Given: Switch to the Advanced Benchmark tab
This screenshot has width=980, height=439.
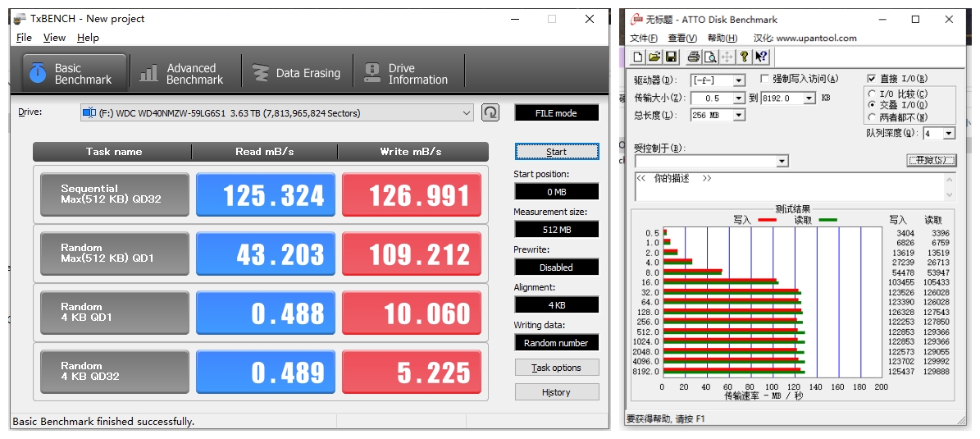Looking at the screenshot, I should (x=182, y=73).
